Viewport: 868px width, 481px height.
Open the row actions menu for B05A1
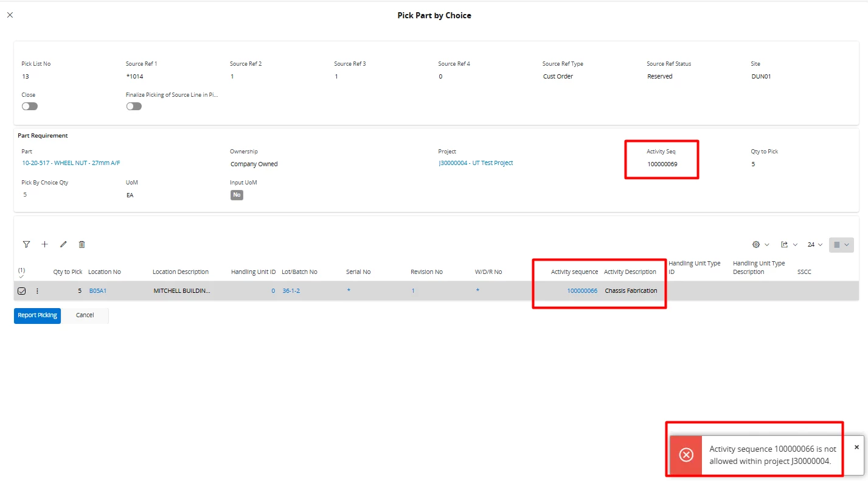[x=37, y=291]
